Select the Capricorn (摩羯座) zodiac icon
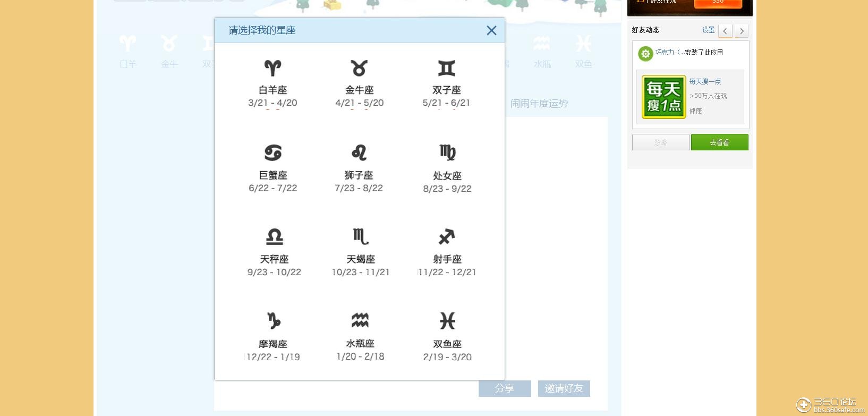The image size is (868, 416). tap(273, 321)
